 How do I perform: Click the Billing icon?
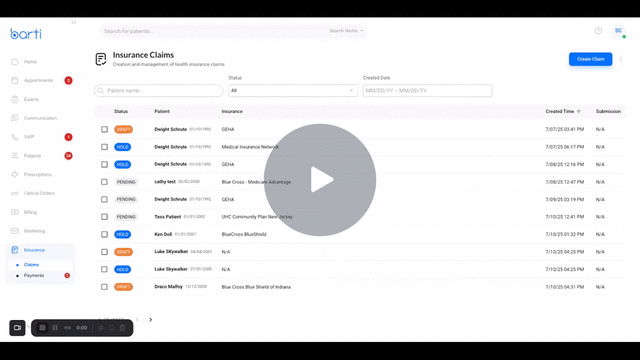[15, 212]
